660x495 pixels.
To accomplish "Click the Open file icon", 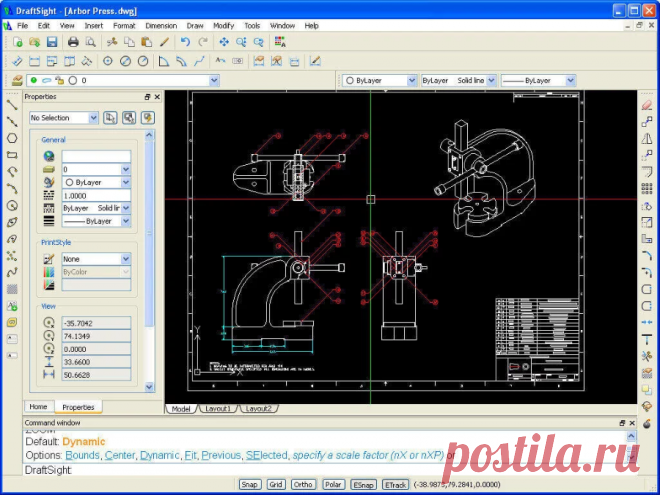I will click(35, 42).
